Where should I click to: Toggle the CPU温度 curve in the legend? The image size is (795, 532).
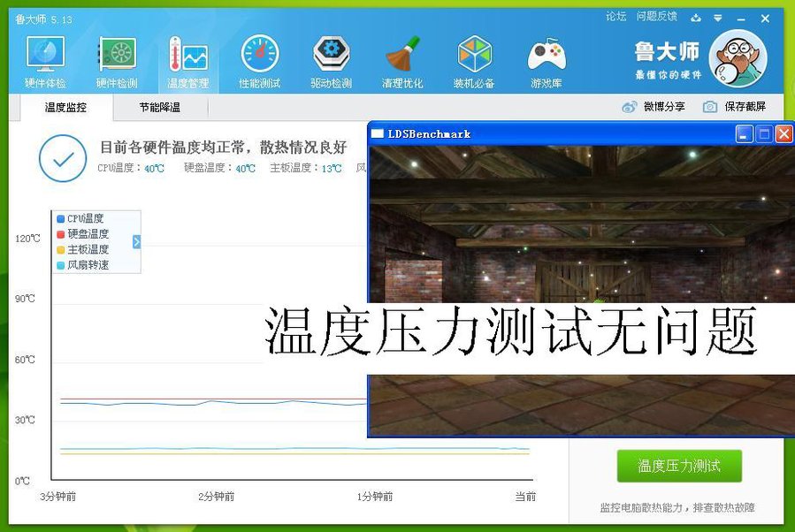(80, 218)
